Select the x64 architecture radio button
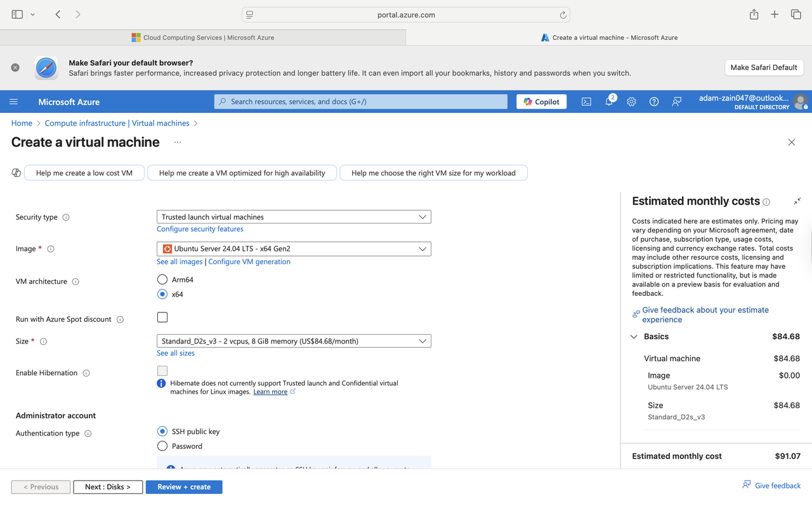 click(x=162, y=294)
